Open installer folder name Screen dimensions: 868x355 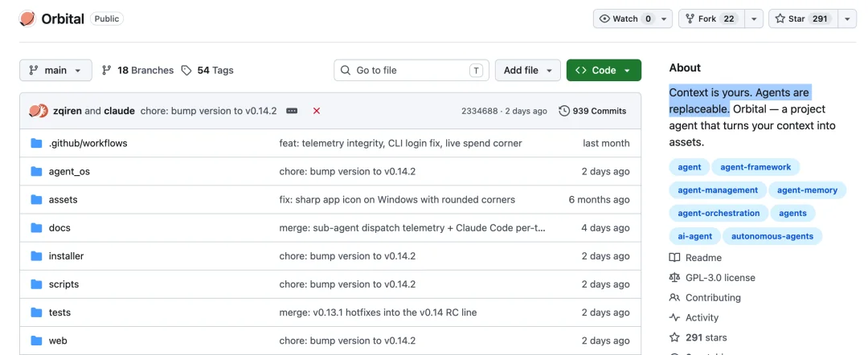pos(67,256)
